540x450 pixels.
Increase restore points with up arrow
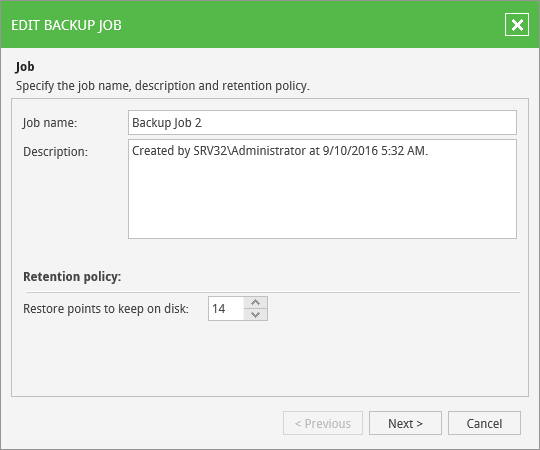tap(255, 303)
